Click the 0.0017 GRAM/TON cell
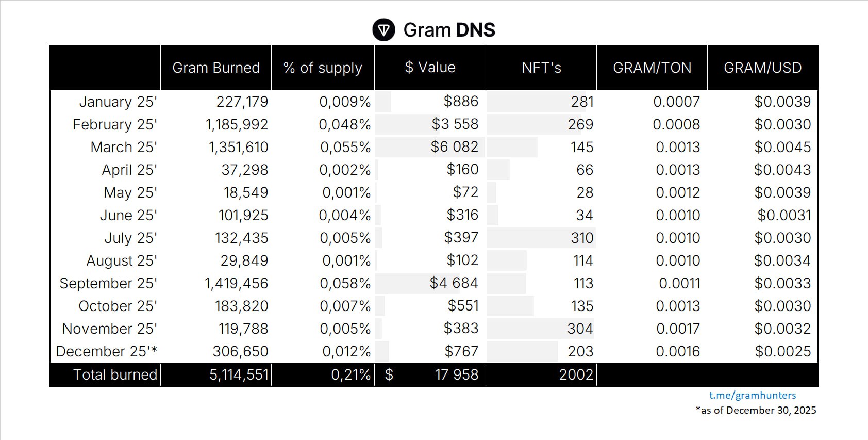This screenshot has height=440, width=868. click(678, 329)
